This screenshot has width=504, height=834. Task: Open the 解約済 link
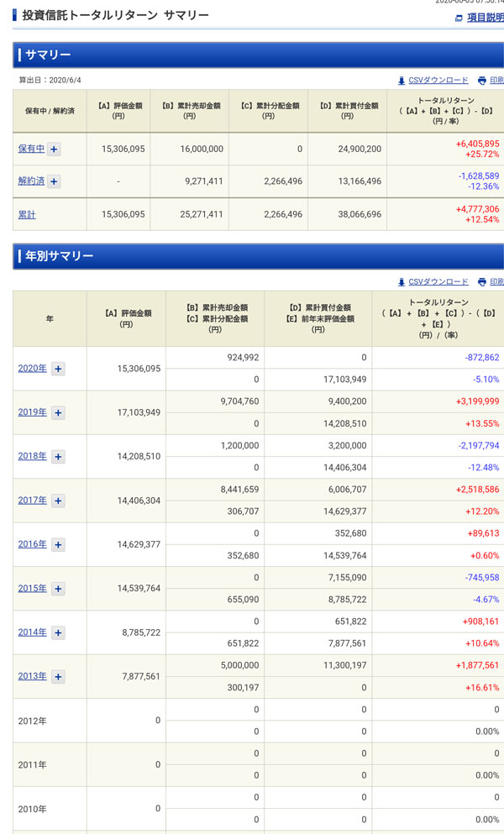coord(31,181)
